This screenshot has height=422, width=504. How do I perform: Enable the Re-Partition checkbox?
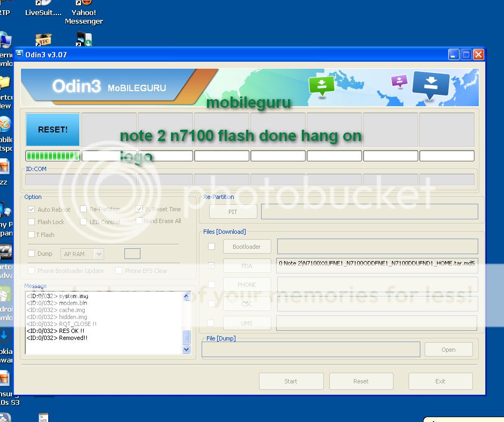point(83,209)
